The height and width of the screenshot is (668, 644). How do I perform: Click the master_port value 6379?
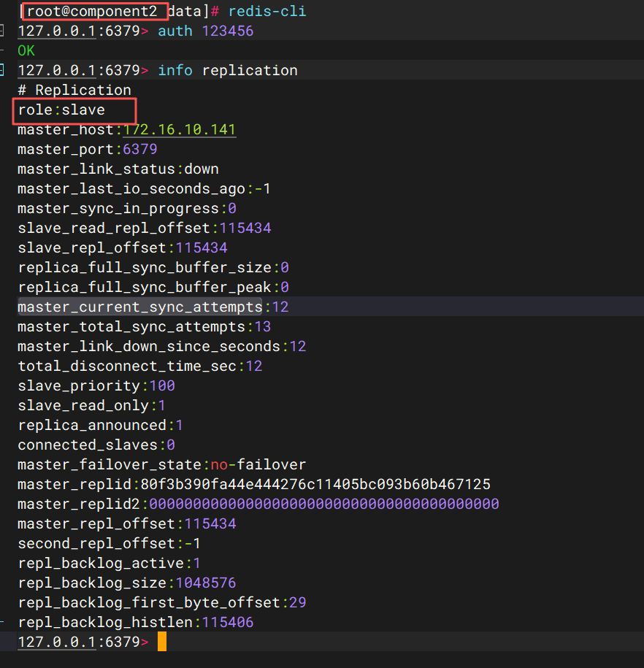[x=140, y=149]
